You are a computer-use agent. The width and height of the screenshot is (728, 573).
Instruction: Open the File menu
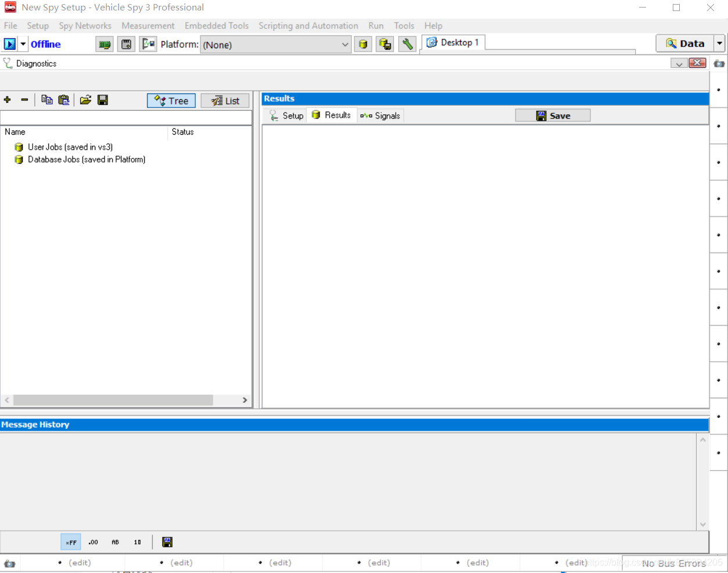coord(10,26)
